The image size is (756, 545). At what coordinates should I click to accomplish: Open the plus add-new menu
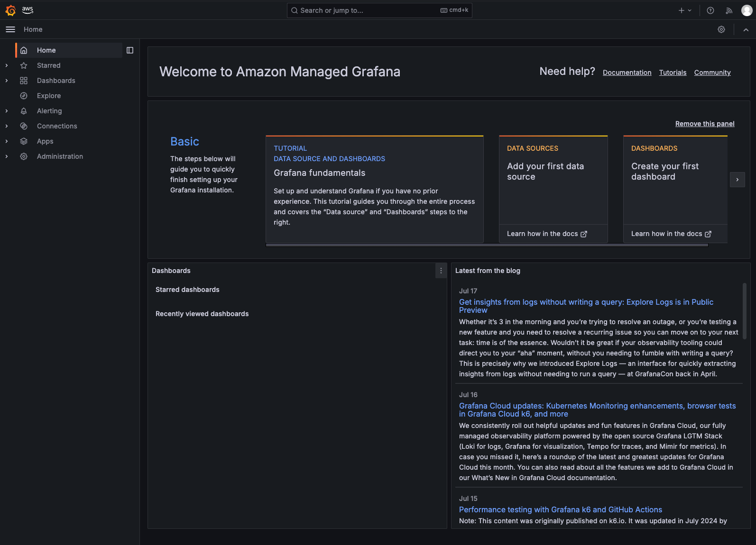685,10
